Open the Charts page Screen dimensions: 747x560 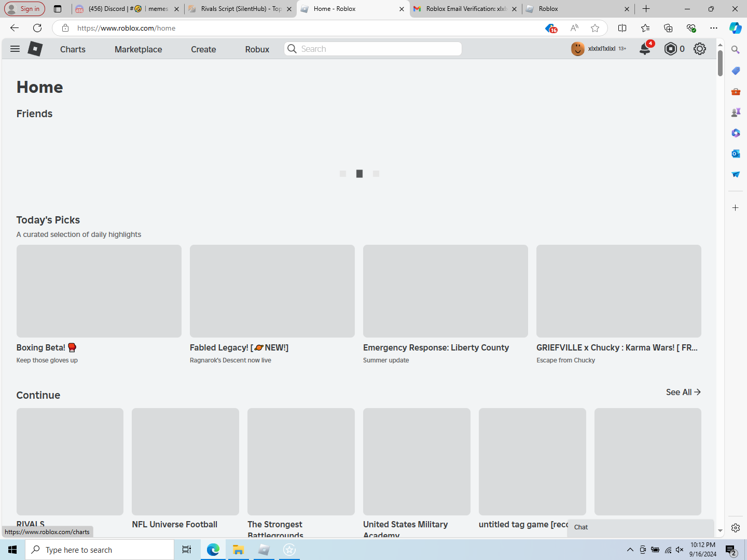[73, 49]
